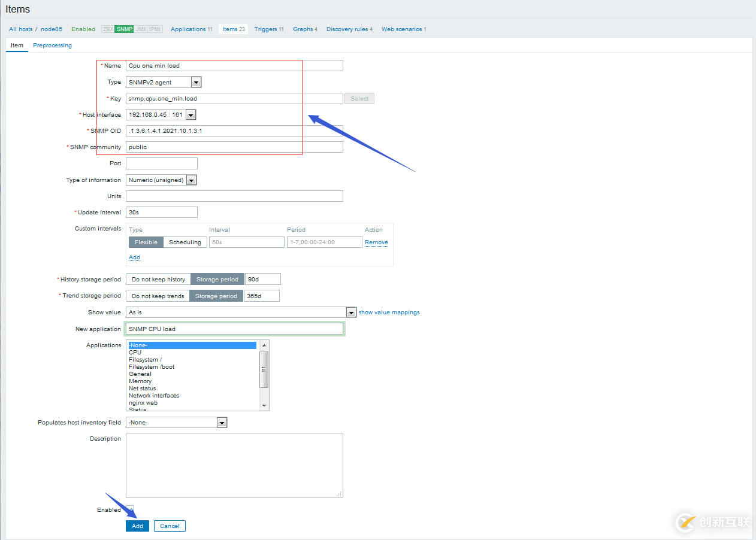Select Scheduling custom interval type
This screenshot has width=756, height=540.
click(185, 242)
